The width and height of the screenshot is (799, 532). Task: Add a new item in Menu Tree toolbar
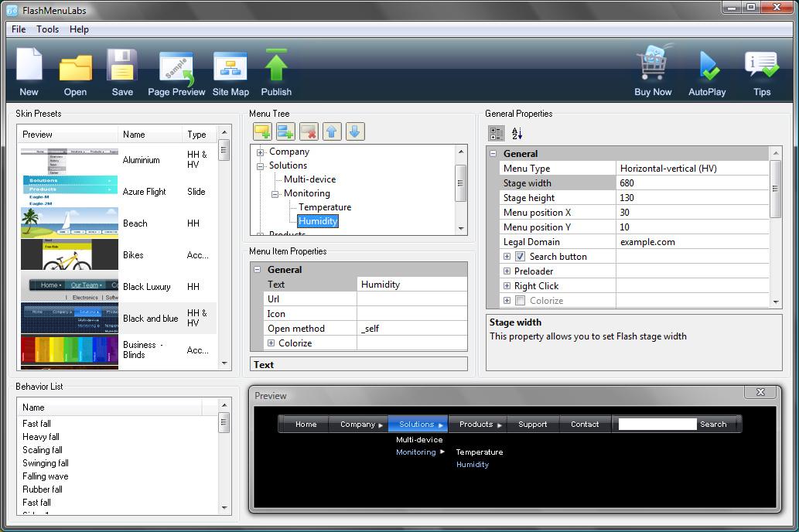262,132
